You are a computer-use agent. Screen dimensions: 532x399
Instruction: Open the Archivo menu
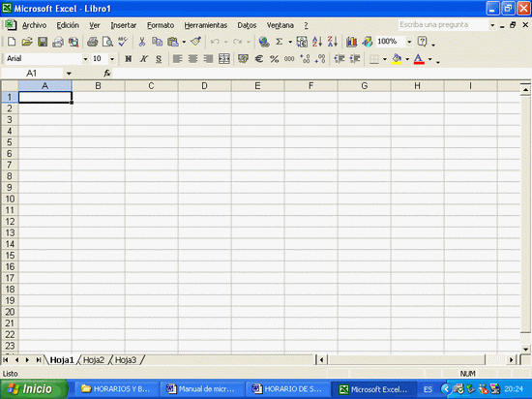click(x=34, y=25)
